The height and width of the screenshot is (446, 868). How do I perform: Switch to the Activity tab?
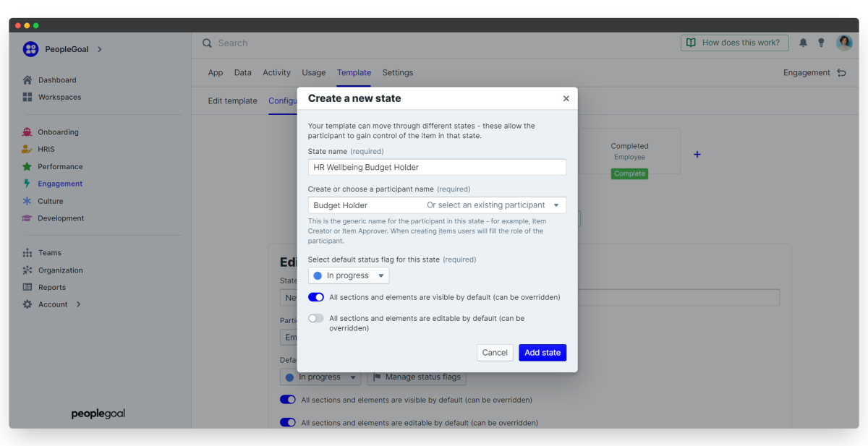[277, 72]
